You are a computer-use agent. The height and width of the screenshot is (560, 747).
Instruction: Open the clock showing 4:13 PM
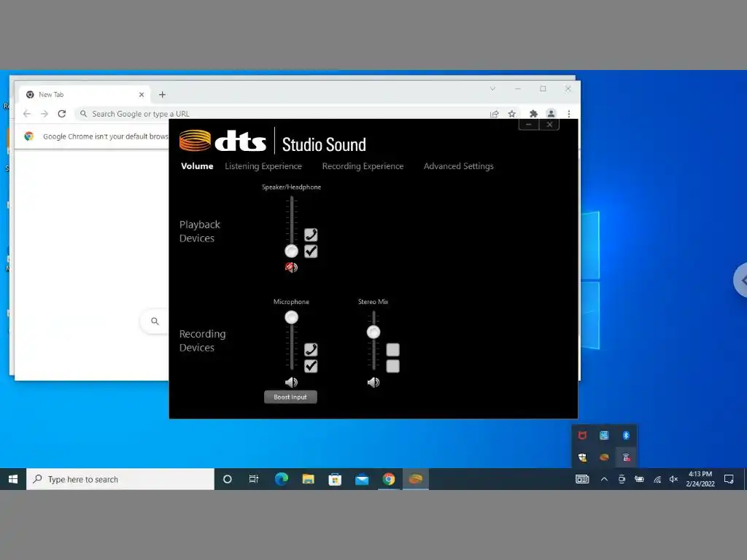coord(700,479)
